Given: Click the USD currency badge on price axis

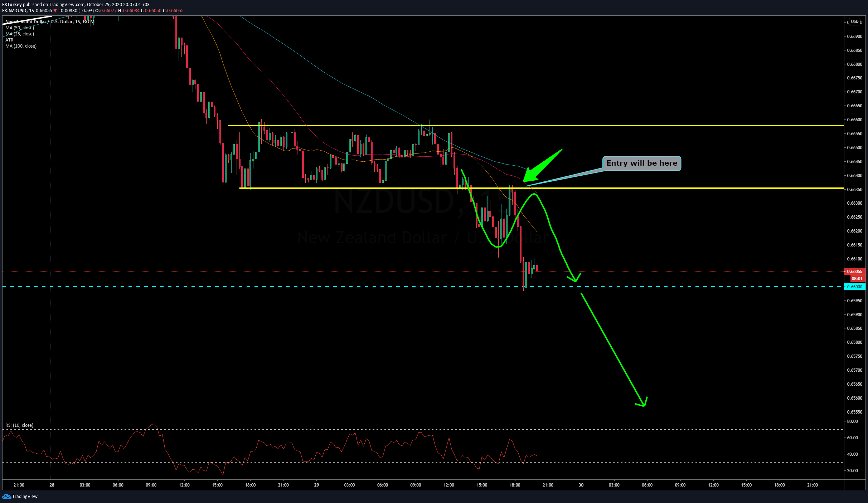Looking at the screenshot, I should coord(855,21).
